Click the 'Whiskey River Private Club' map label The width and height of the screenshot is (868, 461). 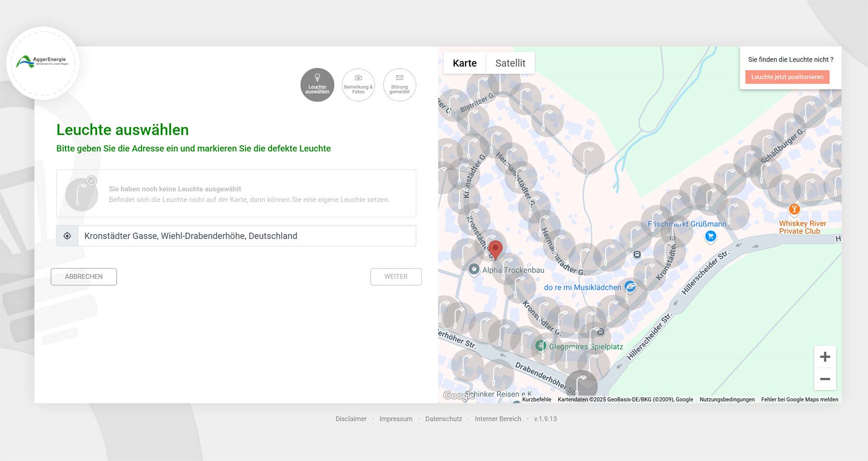point(802,227)
